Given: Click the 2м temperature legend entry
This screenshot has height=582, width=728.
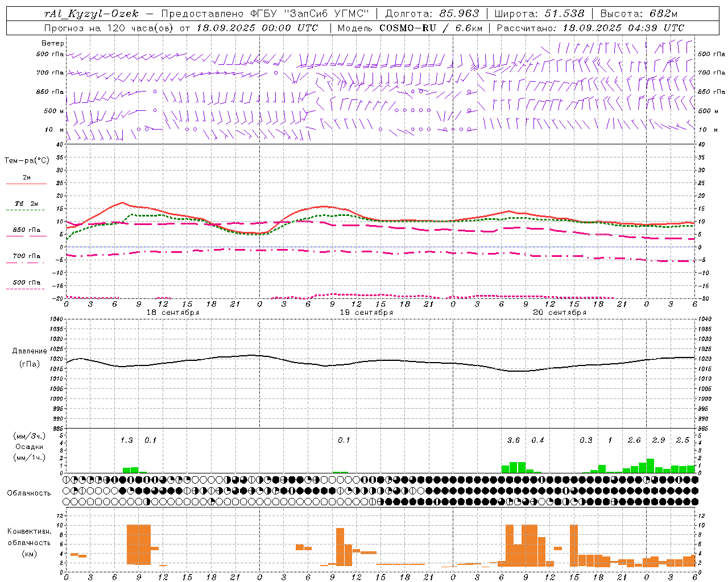Looking at the screenshot, I should pos(27,177).
